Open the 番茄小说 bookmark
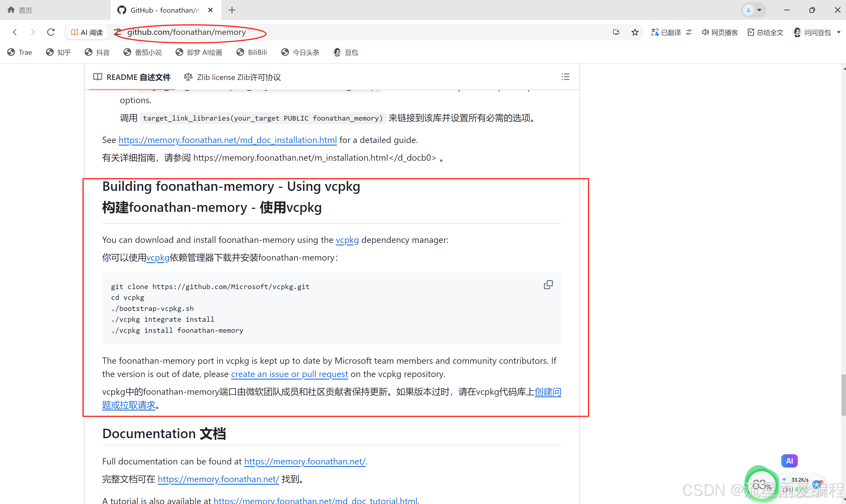This screenshot has width=846, height=504. [143, 52]
